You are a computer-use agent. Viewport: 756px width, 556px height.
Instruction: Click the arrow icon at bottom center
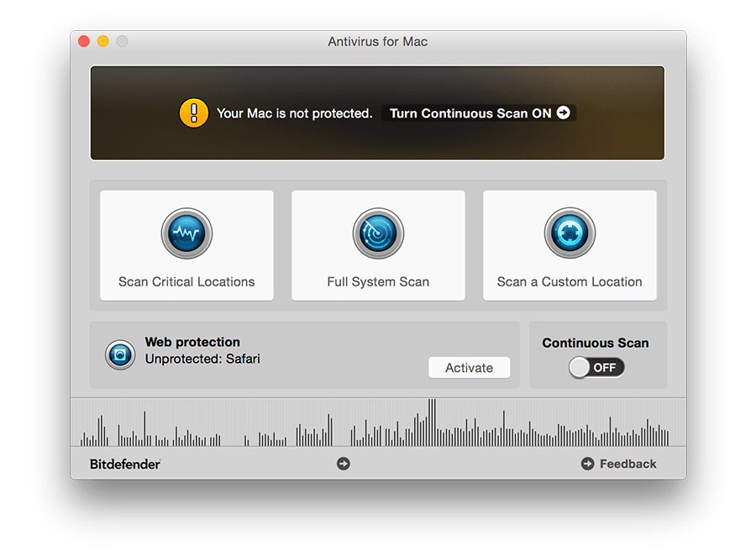(x=344, y=464)
